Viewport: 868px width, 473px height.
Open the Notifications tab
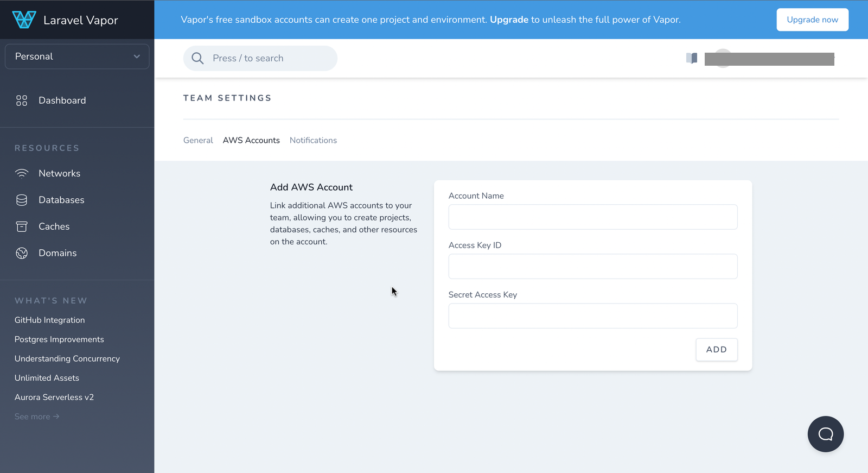click(x=313, y=140)
